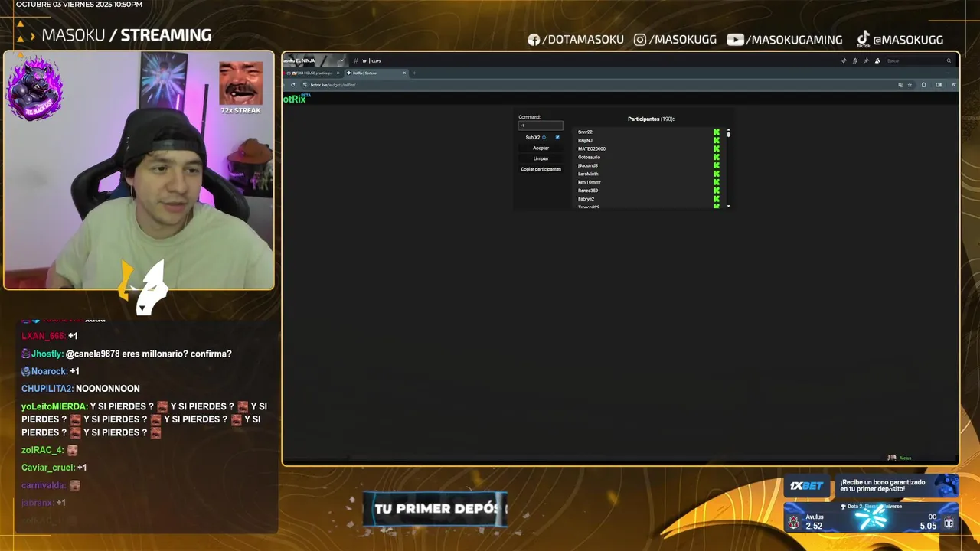Click chat username CHUPILITA2
The height and width of the screenshot is (551, 980).
pos(47,389)
